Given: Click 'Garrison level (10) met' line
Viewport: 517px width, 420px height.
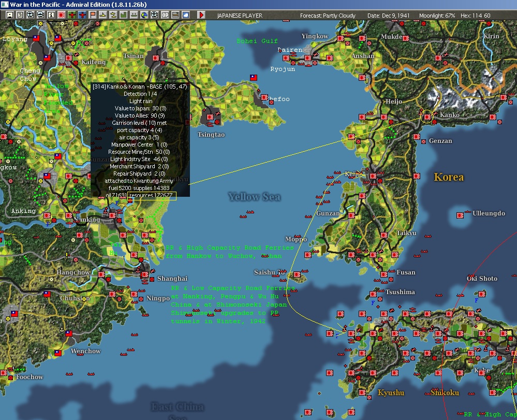Looking at the screenshot, I should 140,123.
